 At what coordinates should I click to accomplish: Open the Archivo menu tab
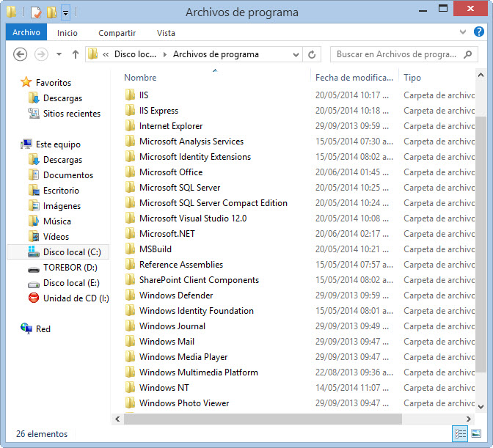(26, 32)
